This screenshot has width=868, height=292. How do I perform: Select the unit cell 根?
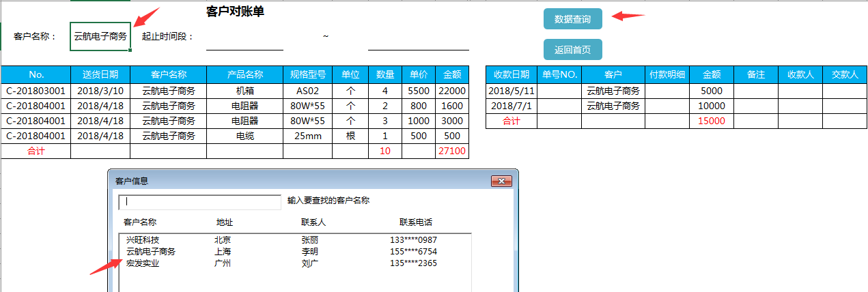(350, 136)
